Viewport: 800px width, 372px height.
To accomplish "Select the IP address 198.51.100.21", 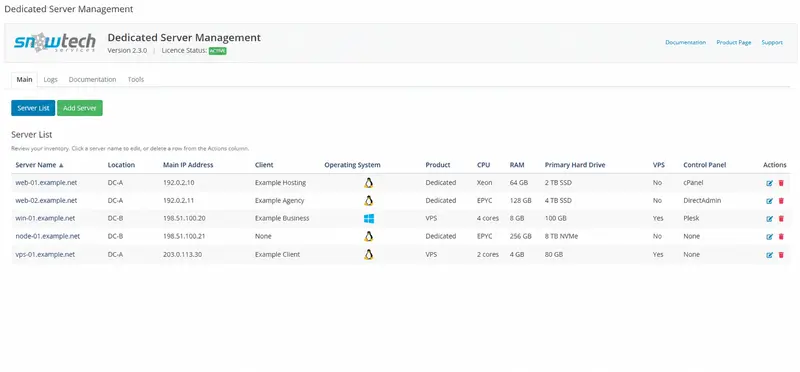I will 184,236.
